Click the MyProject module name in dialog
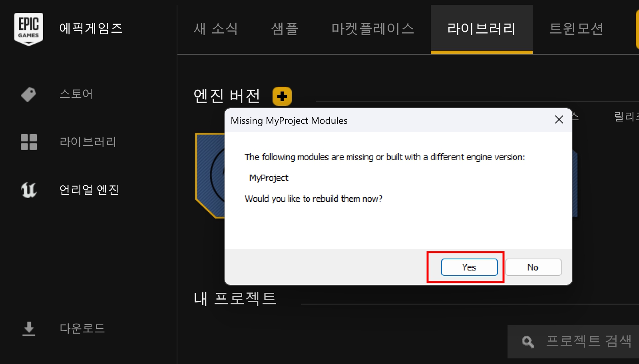This screenshot has width=639, height=364. pyautogui.click(x=269, y=178)
